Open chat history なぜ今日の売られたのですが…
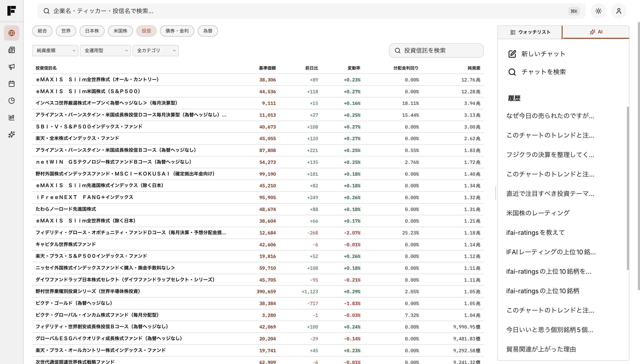The width and height of the screenshot is (640, 364). pyautogui.click(x=550, y=116)
